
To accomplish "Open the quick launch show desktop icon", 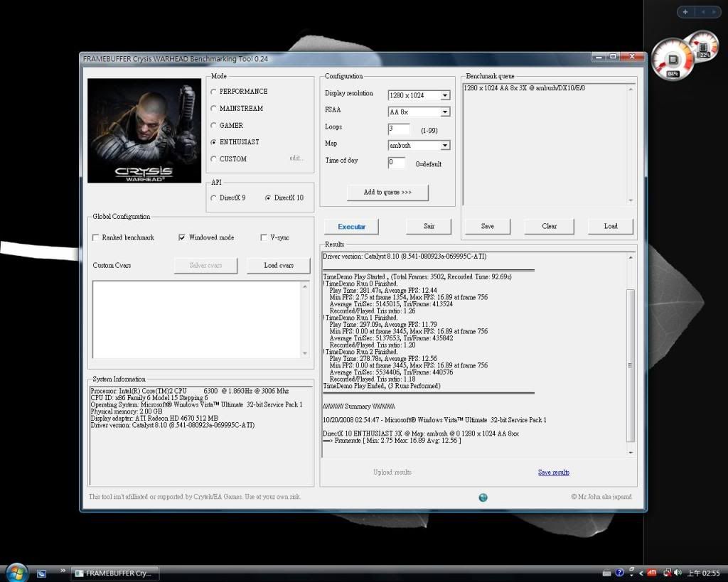I will (x=41, y=573).
